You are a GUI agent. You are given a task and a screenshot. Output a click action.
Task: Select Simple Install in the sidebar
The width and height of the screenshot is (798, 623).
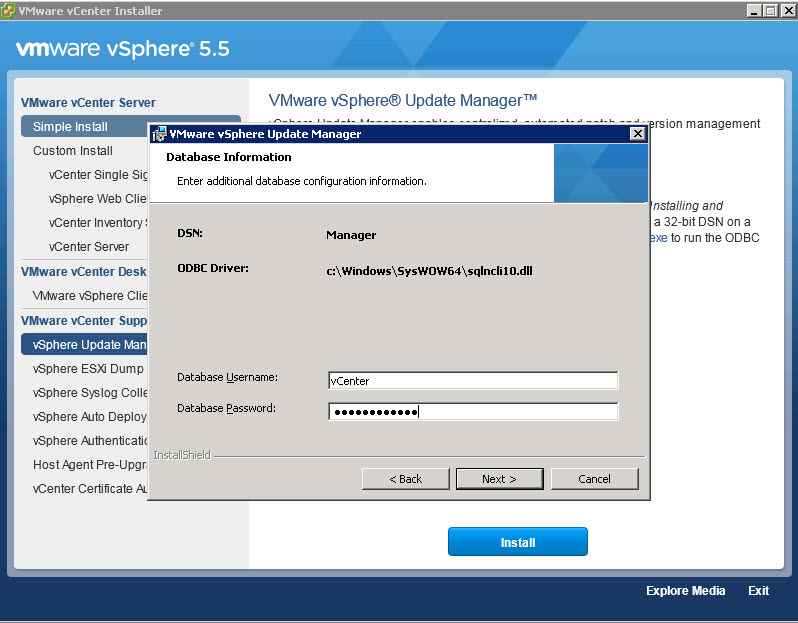click(x=84, y=127)
